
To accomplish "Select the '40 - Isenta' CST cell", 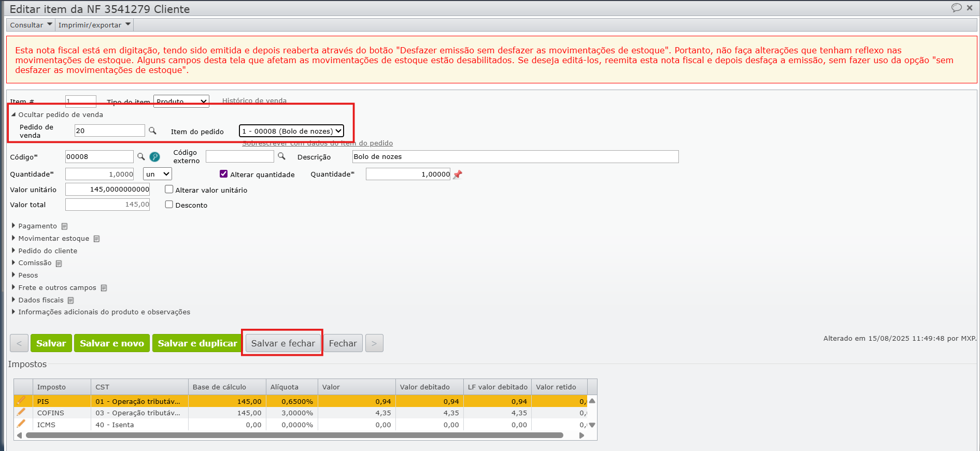I will [139, 425].
